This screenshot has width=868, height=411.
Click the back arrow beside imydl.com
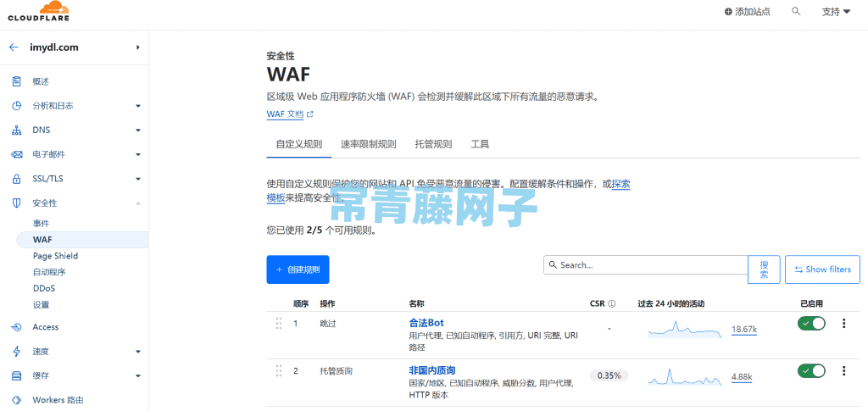pos(14,47)
